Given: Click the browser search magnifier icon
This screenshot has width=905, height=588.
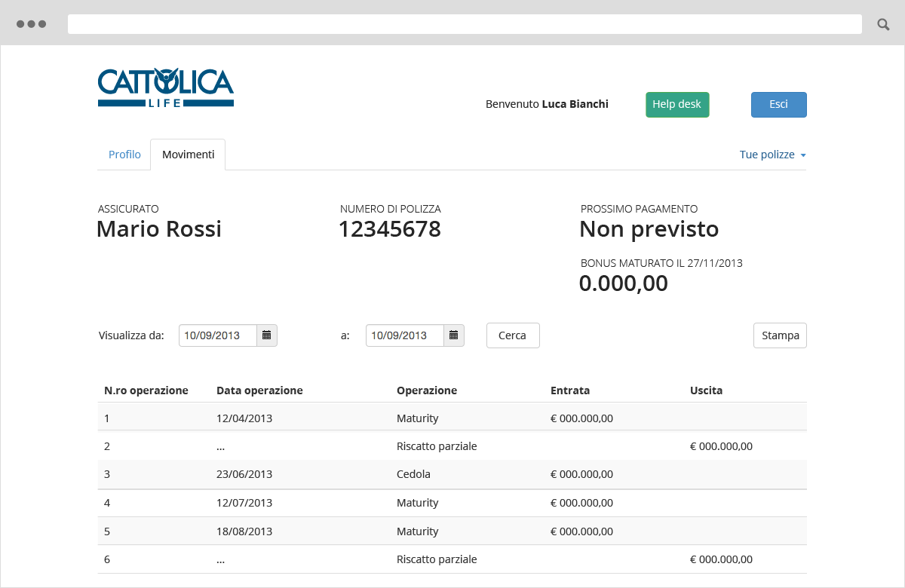Looking at the screenshot, I should 883,24.
